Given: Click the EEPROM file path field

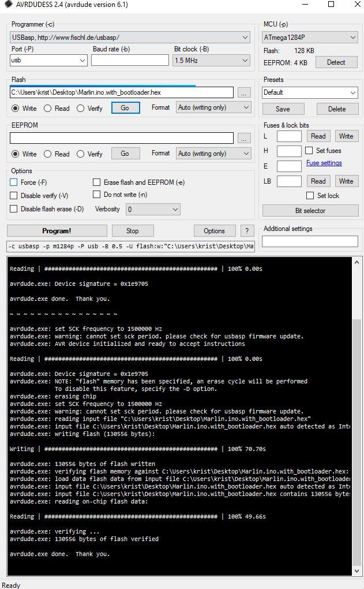Looking at the screenshot, I should point(122,138).
